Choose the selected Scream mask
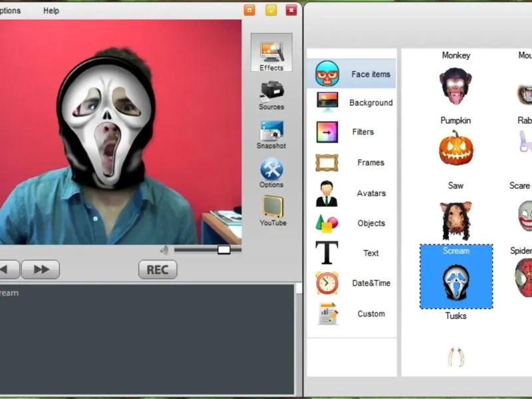 [456, 276]
